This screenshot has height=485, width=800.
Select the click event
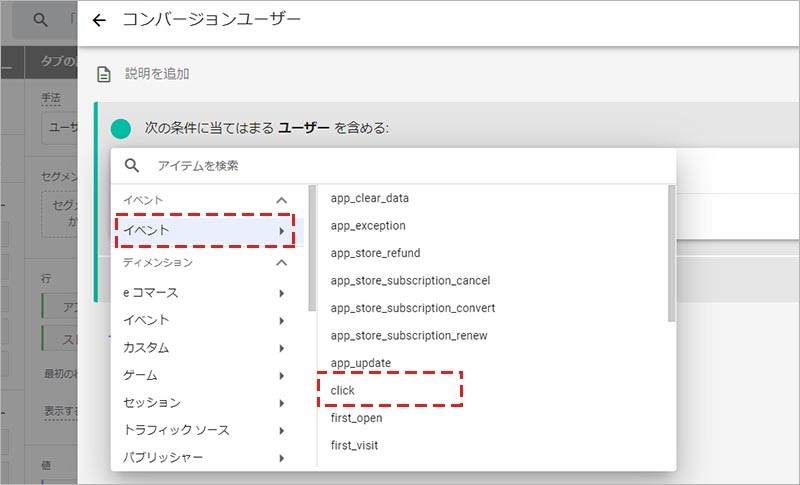[x=344, y=390]
